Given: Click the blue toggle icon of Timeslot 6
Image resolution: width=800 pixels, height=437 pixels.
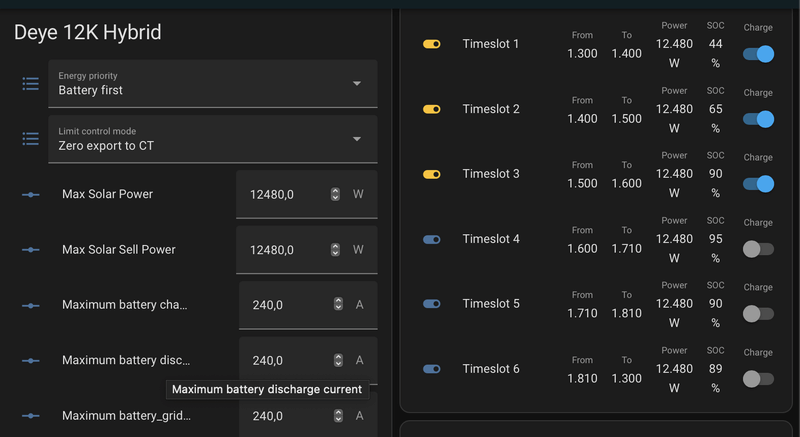Looking at the screenshot, I should coord(432,369).
